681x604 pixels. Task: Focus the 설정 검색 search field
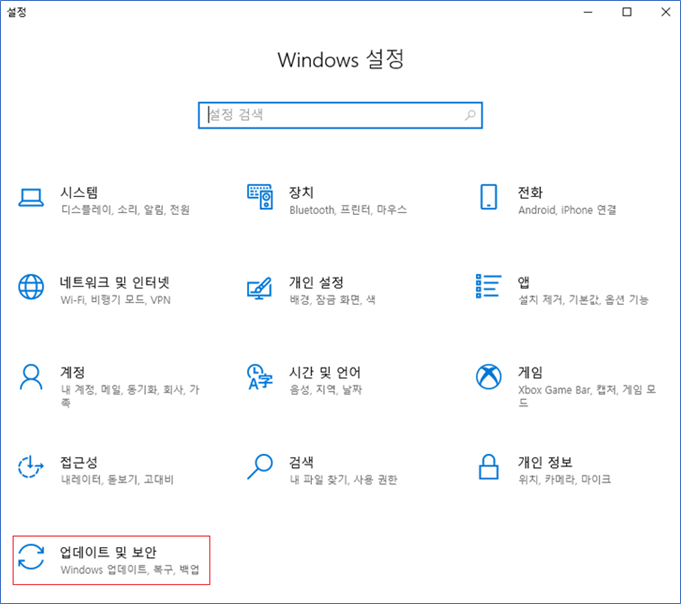[x=340, y=115]
